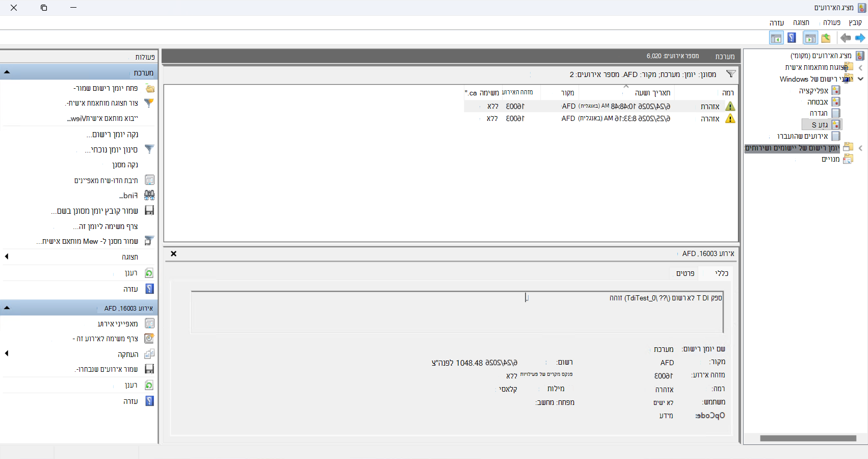Viewport: 868px width, 459px height.
Task: Click the קלאסי keywords value in the details
Action: (508, 389)
